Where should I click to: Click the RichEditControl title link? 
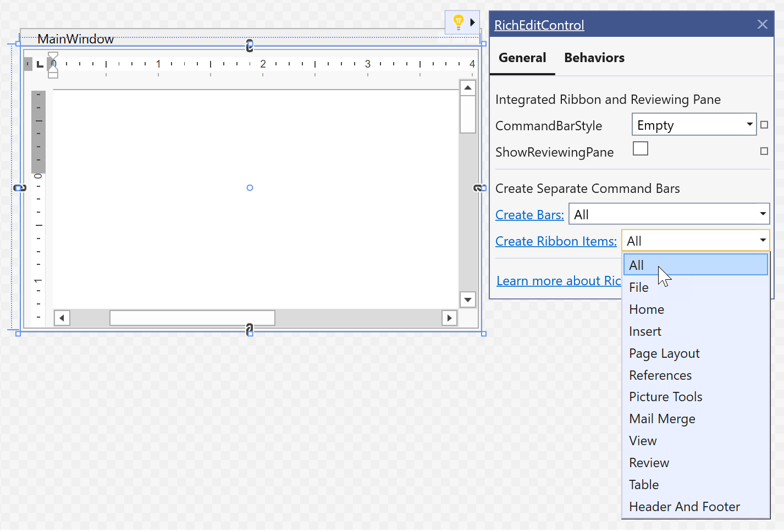pyautogui.click(x=539, y=25)
